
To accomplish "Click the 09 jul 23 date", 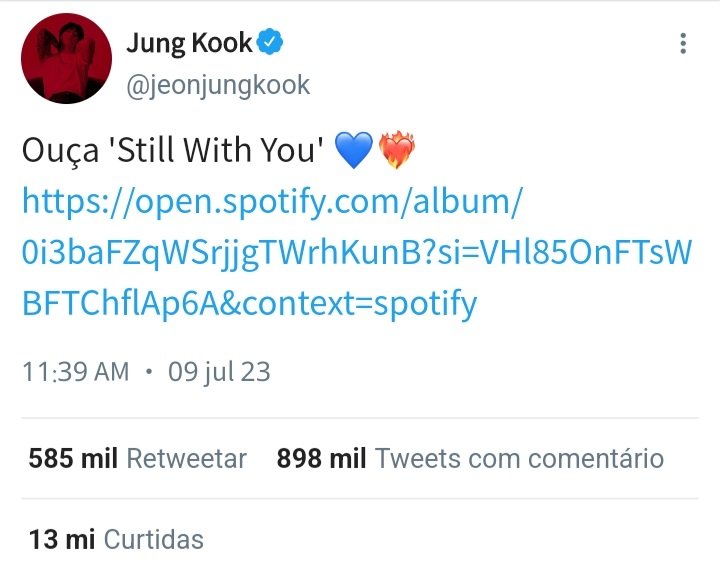I will tap(219, 372).
